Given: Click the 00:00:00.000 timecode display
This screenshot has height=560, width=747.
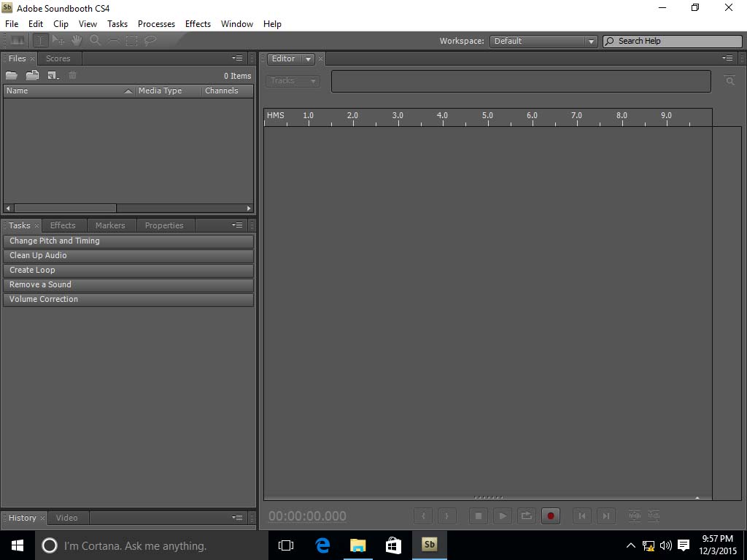Looking at the screenshot, I should [307, 516].
